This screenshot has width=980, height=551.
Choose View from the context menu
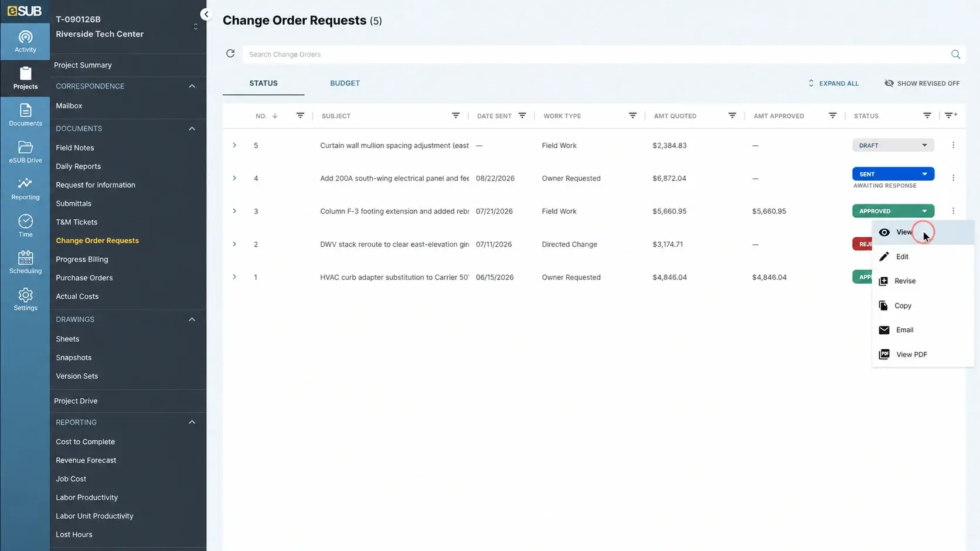tap(923, 232)
